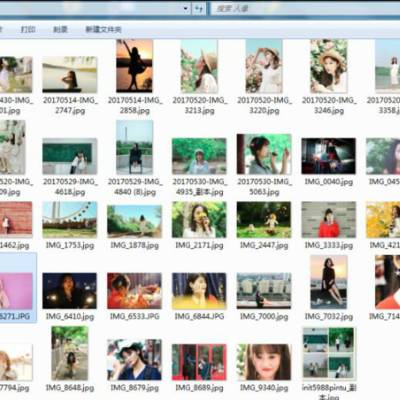Image resolution: width=400 pixels, height=400 pixels.
Task: Click the 打印 toolbar button
Action: pos(28,29)
